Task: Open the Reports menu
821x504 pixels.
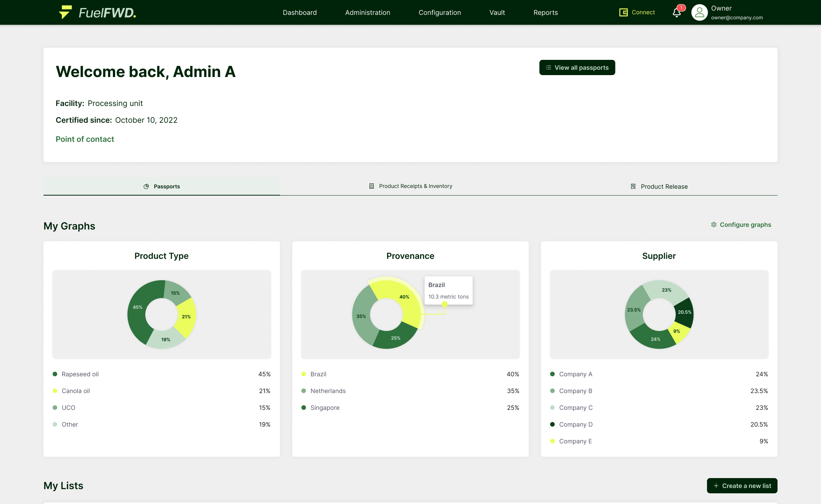Action: tap(545, 13)
